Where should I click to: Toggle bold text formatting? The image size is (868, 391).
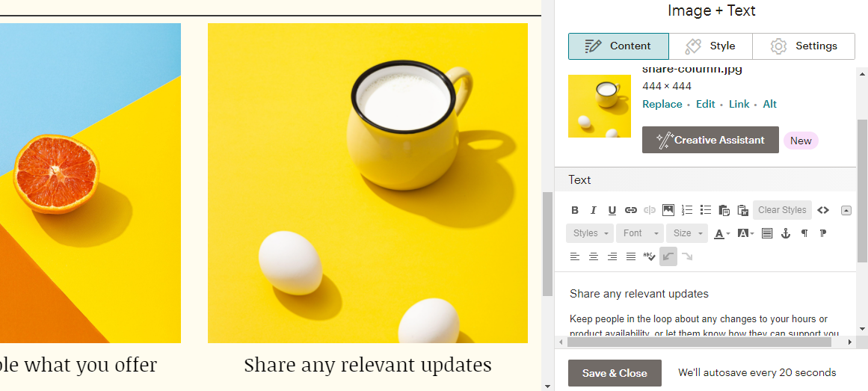pos(575,210)
